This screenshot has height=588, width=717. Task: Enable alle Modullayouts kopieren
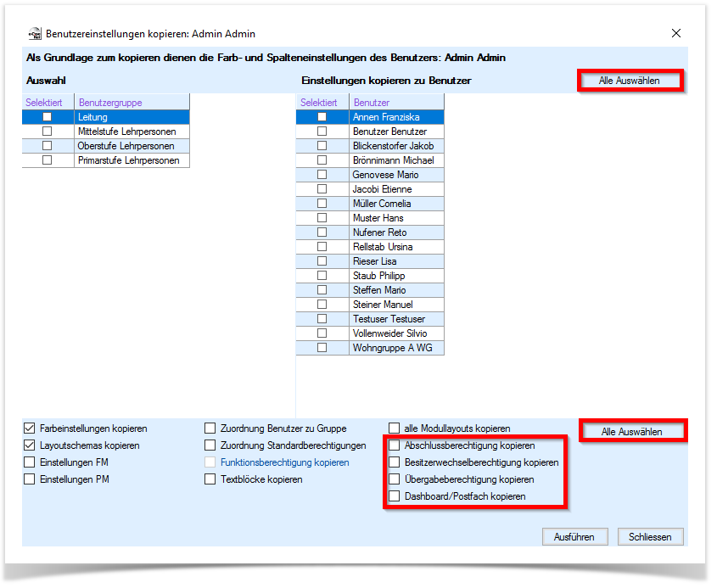coord(395,428)
